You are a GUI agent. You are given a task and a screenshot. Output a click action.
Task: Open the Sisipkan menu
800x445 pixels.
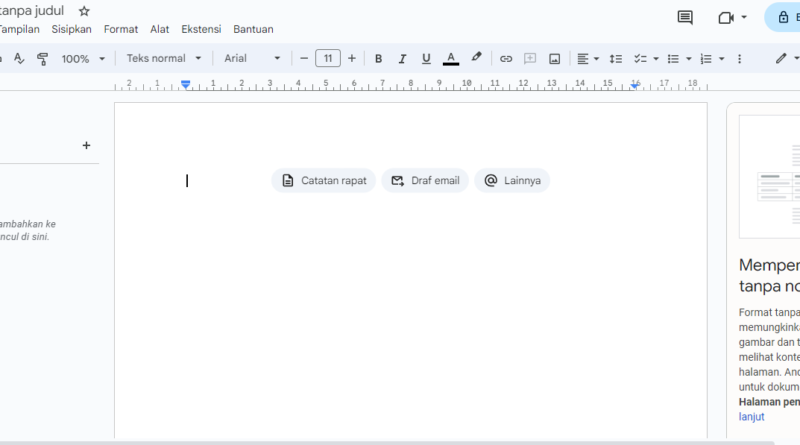point(71,29)
